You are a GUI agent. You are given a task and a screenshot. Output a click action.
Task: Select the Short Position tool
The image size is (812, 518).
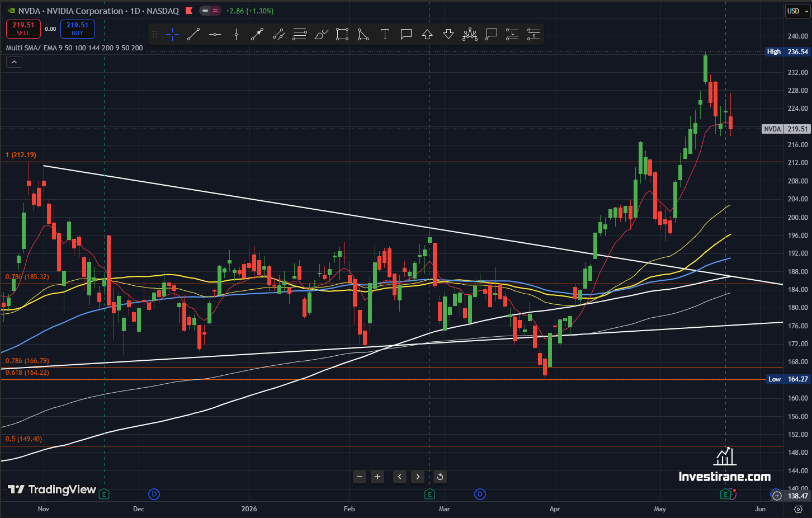pos(534,35)
